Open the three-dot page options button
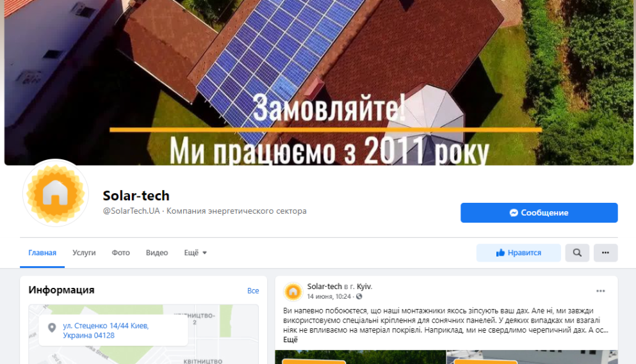636x364 pixels. [606, 253]
